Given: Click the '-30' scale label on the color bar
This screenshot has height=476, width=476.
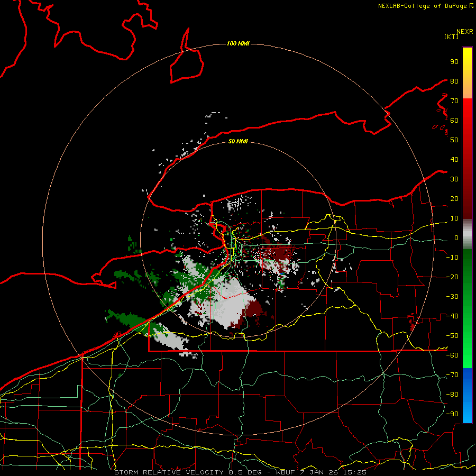Looking at the screenshot, I should pos(452,297).
